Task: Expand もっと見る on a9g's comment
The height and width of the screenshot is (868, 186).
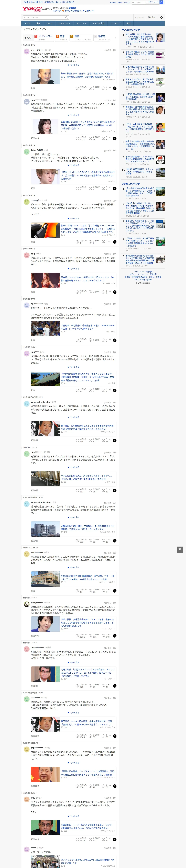Action: coord(73,269)
